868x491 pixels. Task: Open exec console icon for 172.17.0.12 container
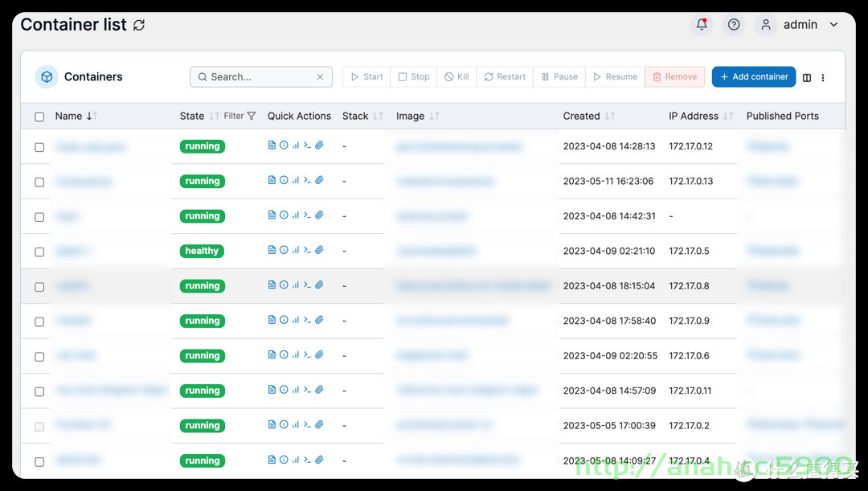pos(307,145)
